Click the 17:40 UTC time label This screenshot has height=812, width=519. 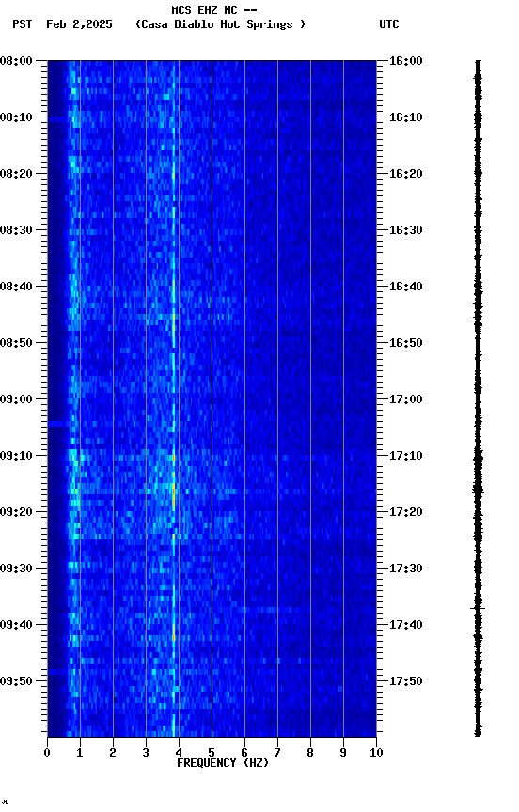[406, 625]
